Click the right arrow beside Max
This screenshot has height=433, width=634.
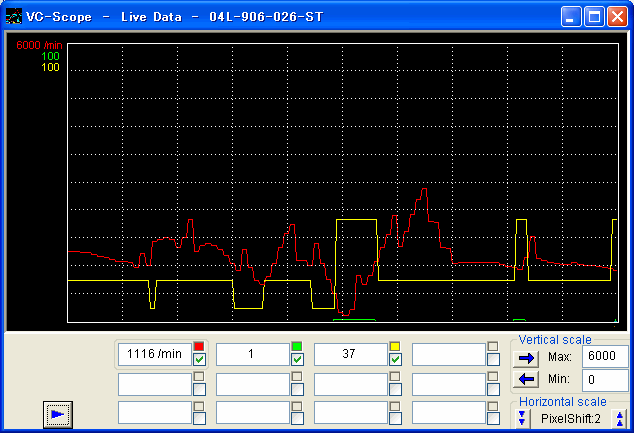click(x=527, y=357)
